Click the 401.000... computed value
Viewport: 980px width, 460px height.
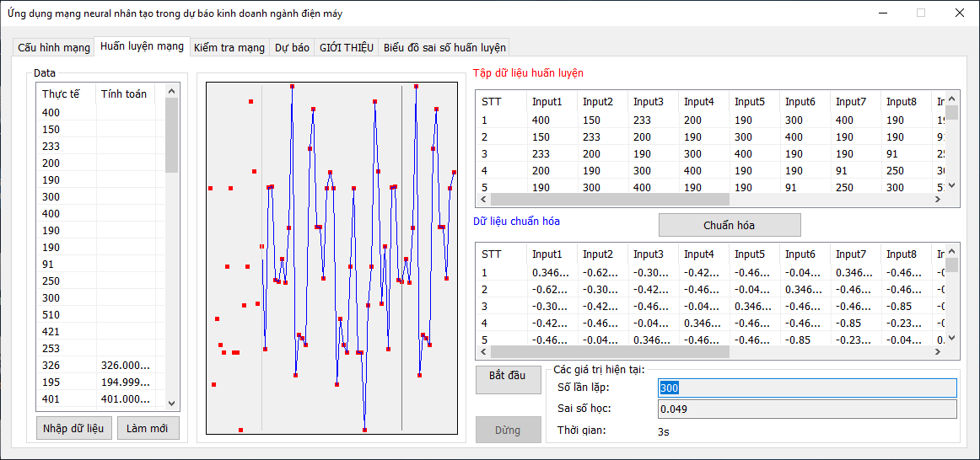pos(126,398)
